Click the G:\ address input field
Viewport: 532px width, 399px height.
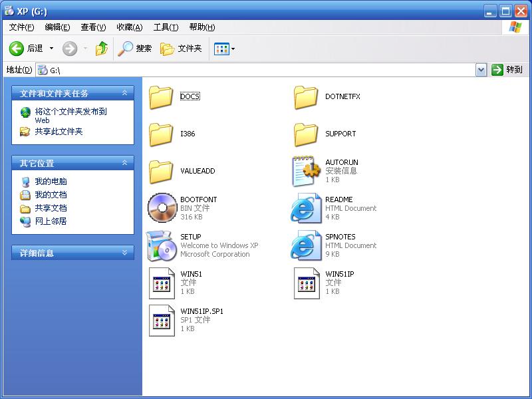point(255,70)
